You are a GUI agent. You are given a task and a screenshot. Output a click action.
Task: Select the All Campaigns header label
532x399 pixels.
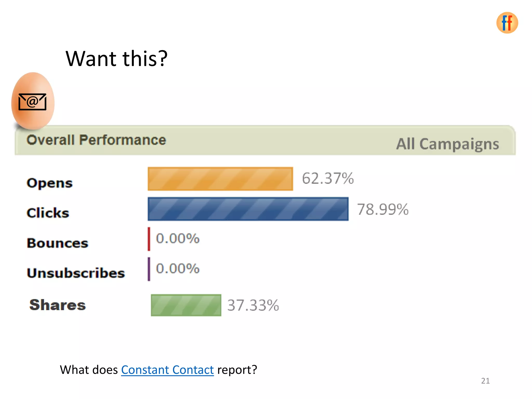point(447,144)
